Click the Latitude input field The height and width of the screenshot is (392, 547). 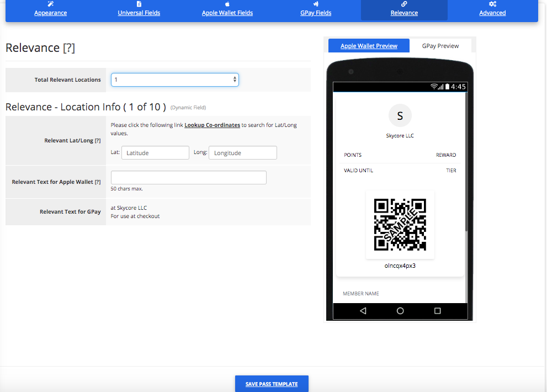click(155, 153)
